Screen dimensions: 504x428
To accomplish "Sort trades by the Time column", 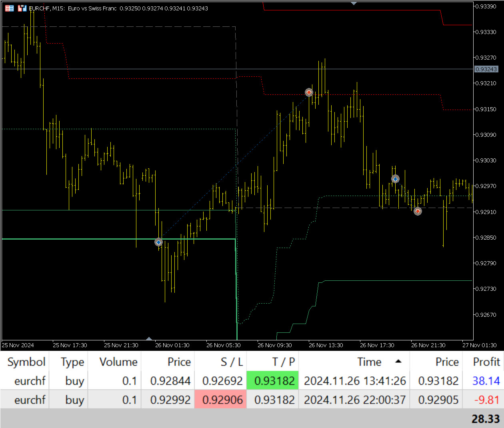I will pos(369,362).
